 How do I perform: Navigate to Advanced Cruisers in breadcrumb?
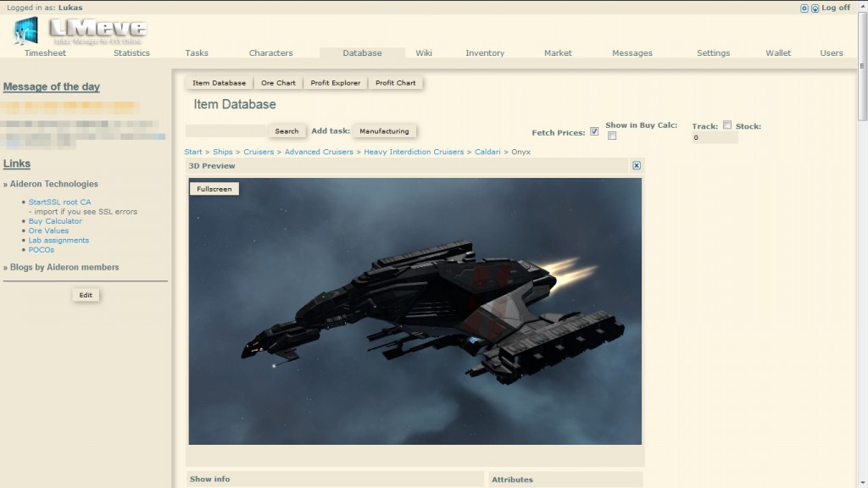pyautogui.click(x=319, y=152)
